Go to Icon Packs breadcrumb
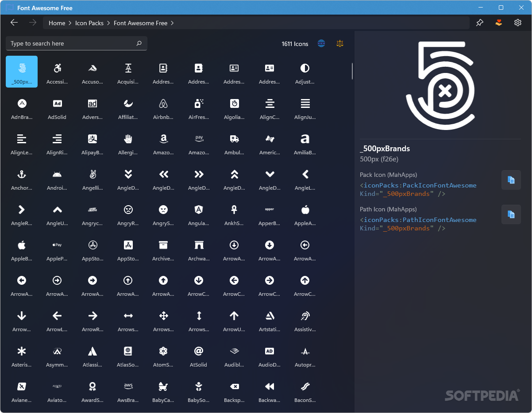Image resolution: width=532 pixels, height=413 pixels. (89, 23)
